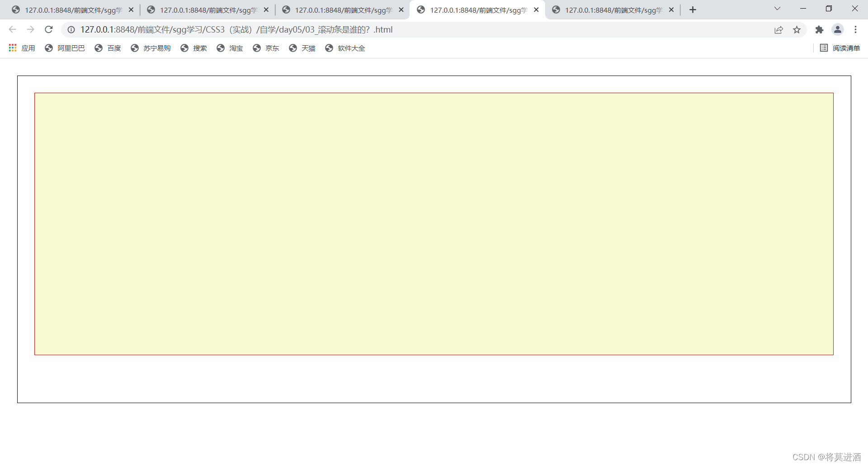The width and height of the screenshot is (868, 466).
Task: Open the 京东 bookmark
Action: pyautogui.click(x=266, y=48)
